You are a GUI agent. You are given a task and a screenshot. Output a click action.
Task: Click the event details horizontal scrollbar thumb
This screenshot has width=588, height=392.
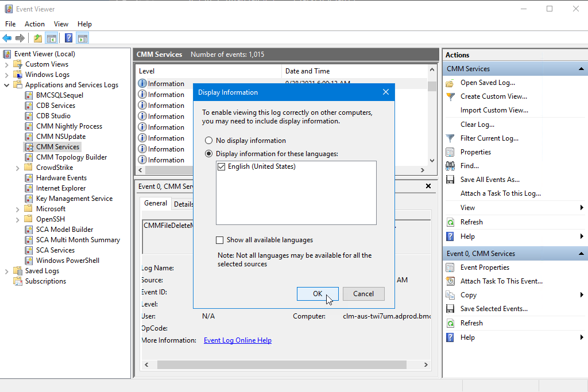click(282, 364)
